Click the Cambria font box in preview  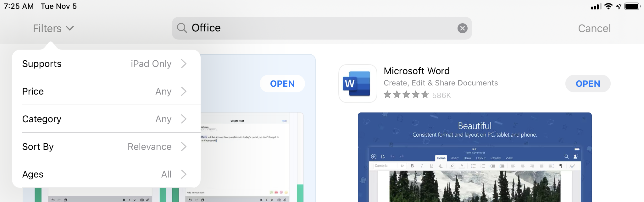pos(386,166)
